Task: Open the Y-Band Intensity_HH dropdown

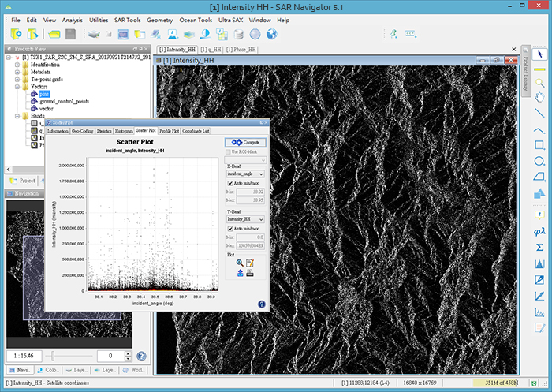Action: [245, 218]
